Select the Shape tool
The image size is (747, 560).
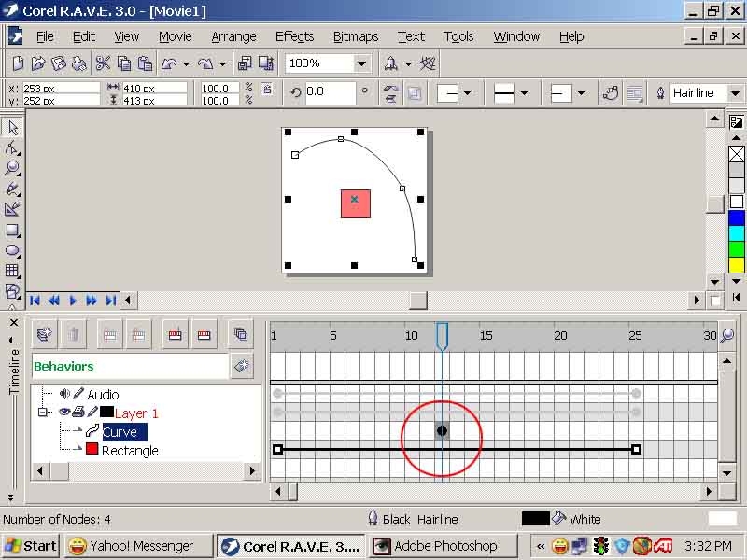click(12, 148)
